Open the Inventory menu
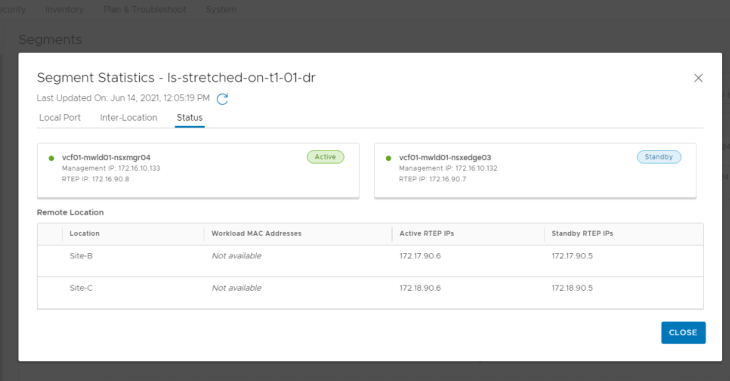This screenshot has height=381, width=730. 64,9
